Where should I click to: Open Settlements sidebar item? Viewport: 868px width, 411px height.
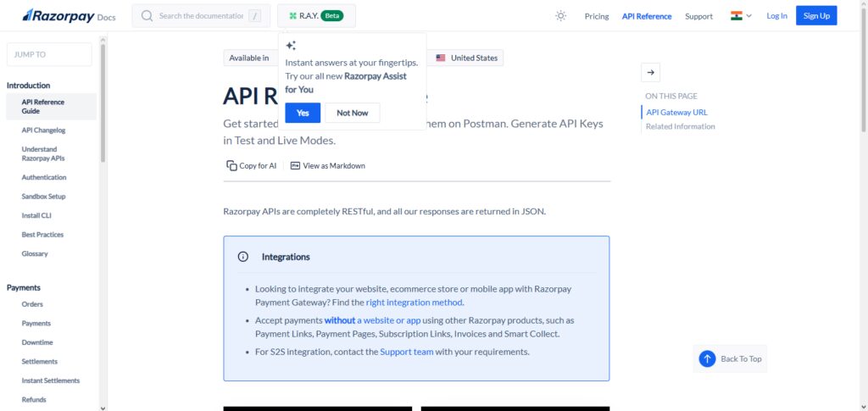tap(39, 362)
